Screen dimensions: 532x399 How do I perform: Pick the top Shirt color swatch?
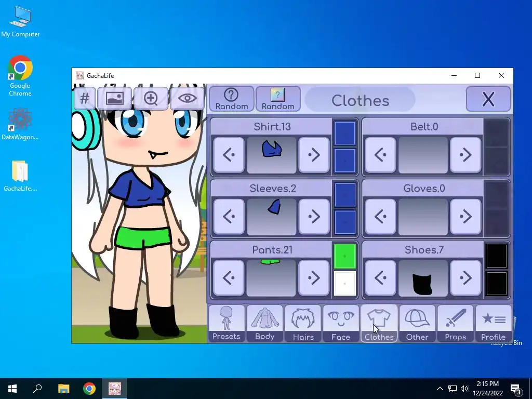[345, 134]
